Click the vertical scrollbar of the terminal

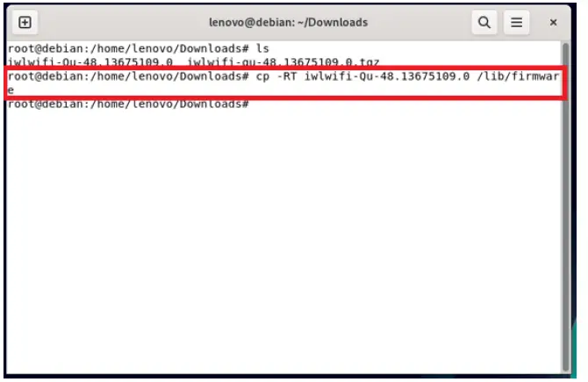coord(565,206)
